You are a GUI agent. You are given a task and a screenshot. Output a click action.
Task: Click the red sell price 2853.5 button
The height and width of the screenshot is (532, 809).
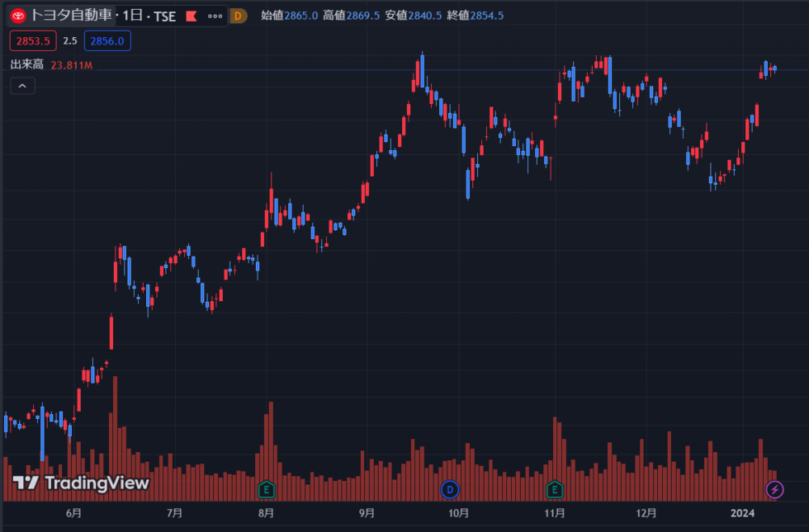(33, 41)
